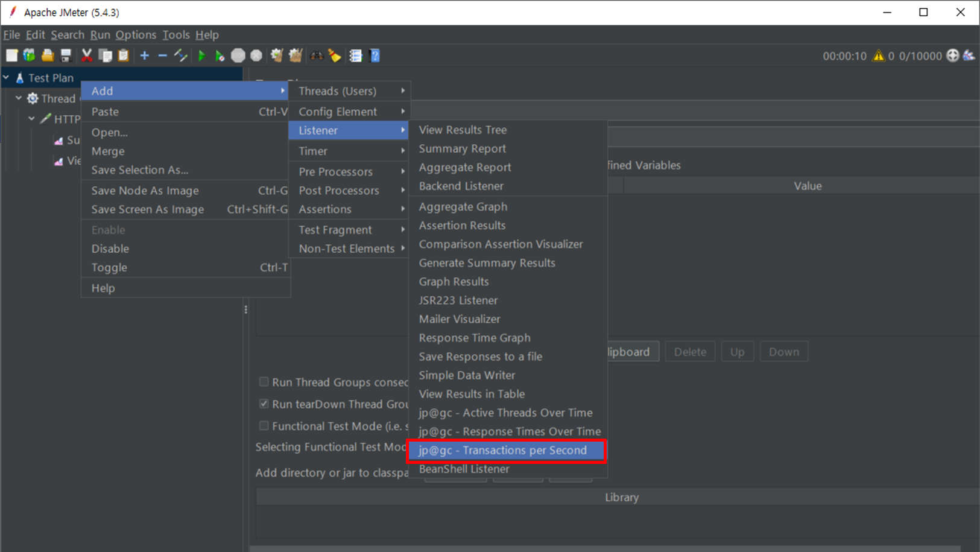Start the test with green play icon

202,56
